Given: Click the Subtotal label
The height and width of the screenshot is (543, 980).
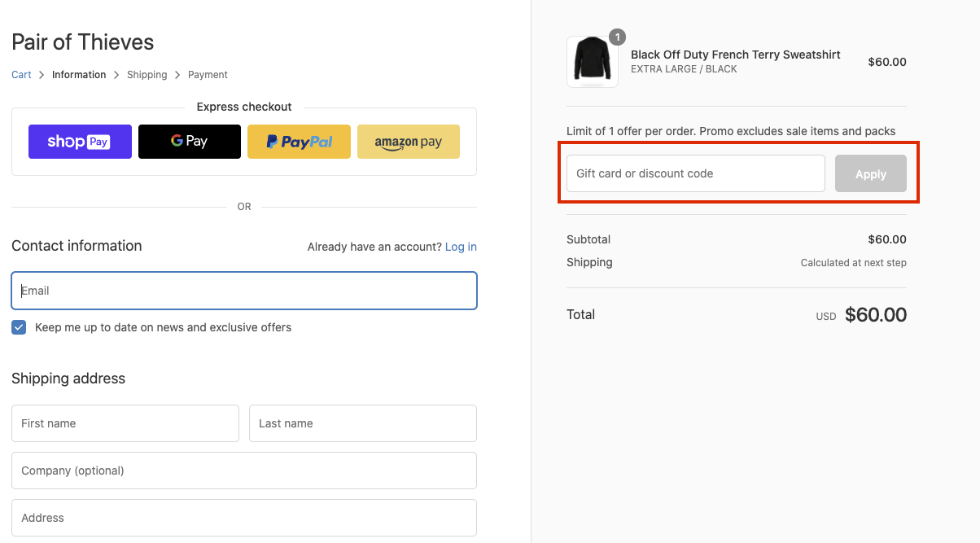Looking at the screenshot, I should pyautogui.click(x=588, y=239).
